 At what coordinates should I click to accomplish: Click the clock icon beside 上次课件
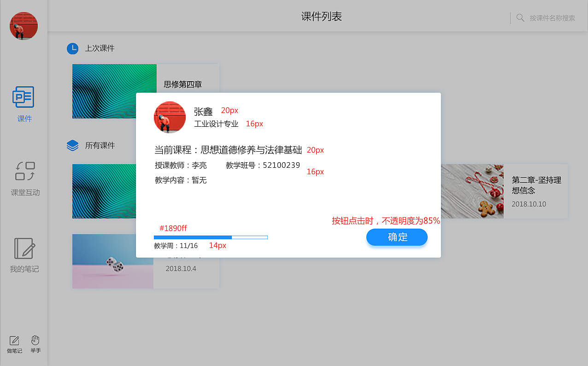point(72,48)
